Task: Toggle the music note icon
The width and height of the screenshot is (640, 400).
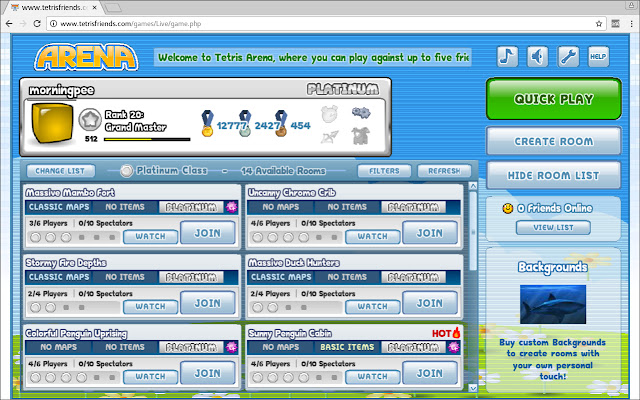Action: click(507, 57)
